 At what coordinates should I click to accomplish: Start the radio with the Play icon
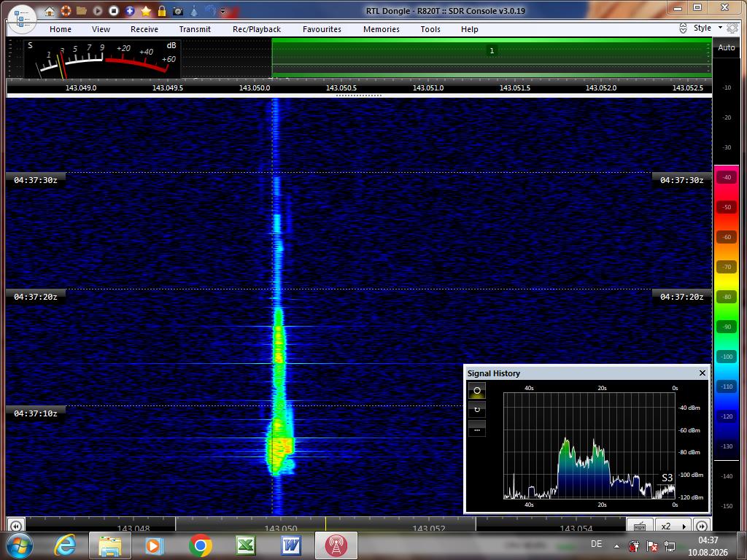tap(98, 10)
